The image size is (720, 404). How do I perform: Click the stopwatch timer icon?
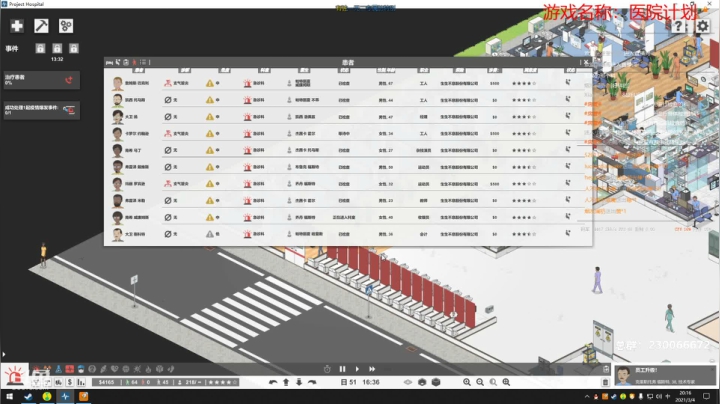tap(327, 369)
